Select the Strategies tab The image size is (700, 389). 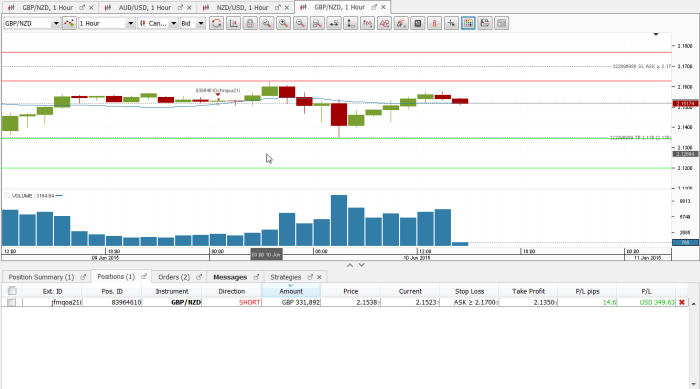[286, 277]
